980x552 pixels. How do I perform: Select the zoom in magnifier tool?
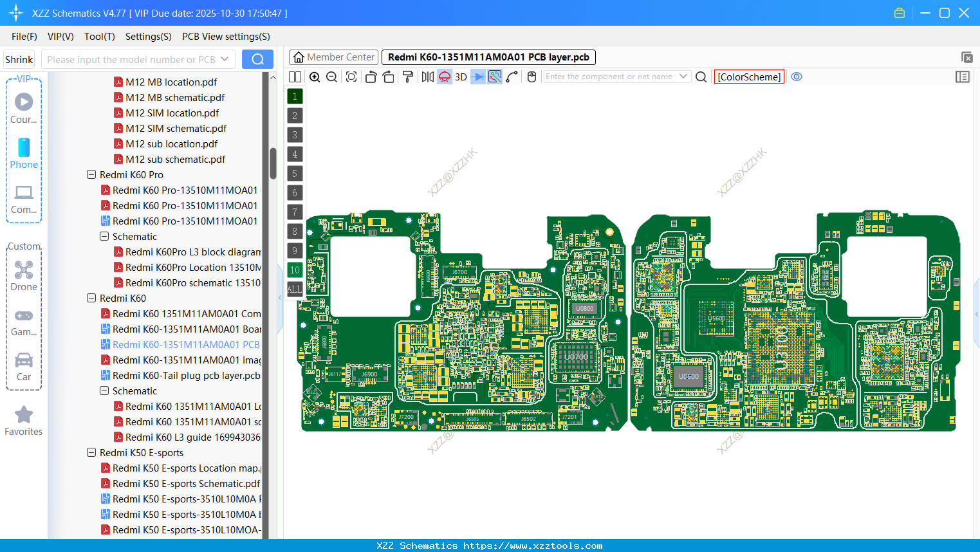click(x=315, y=77)
